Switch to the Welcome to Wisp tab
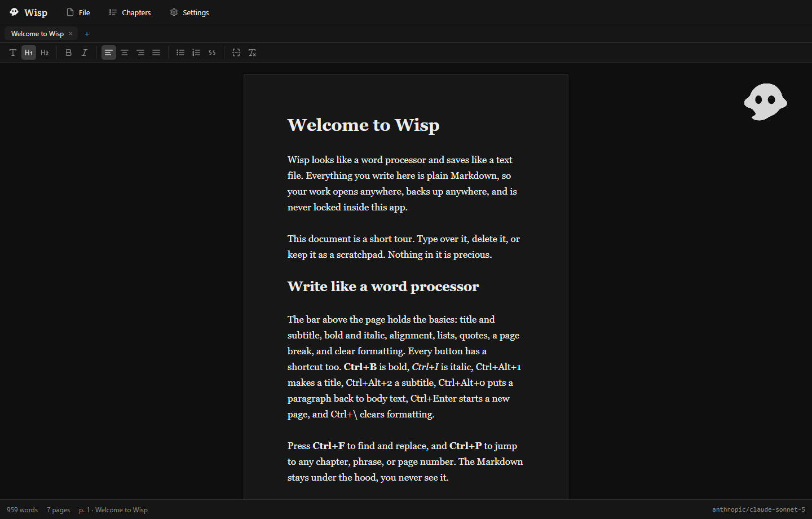 (x=37, y=34)
